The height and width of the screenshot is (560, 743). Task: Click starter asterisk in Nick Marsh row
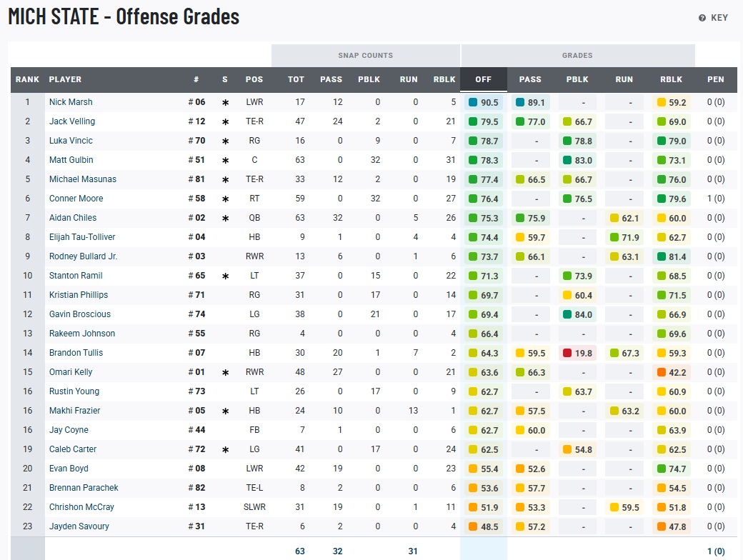225,103
